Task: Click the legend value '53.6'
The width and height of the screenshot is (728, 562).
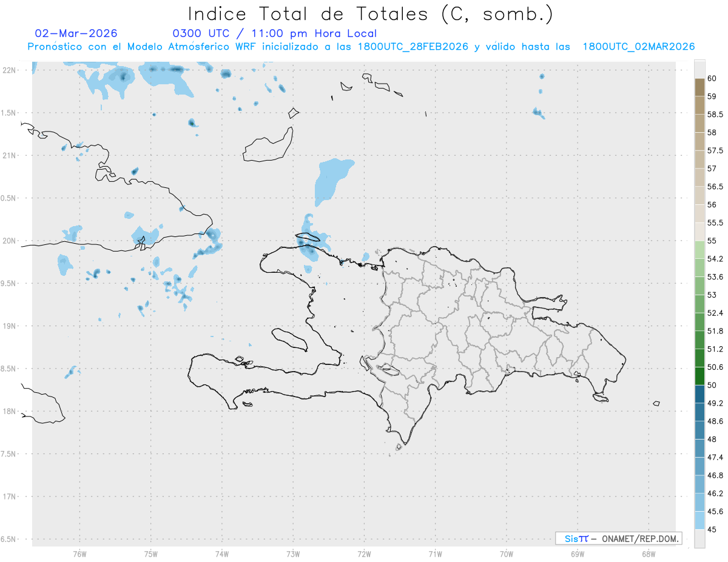Action: 715,276
